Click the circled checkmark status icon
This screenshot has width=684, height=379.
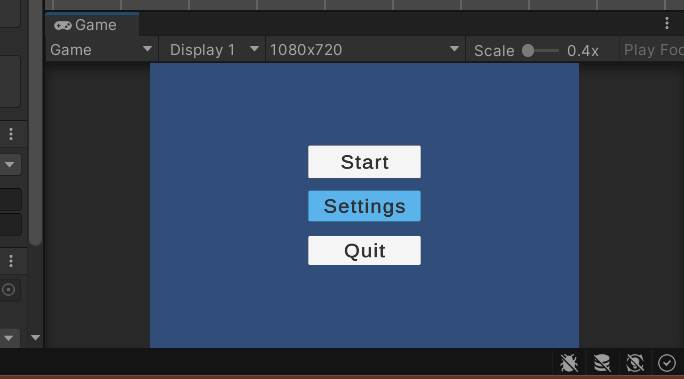(667, 363)
